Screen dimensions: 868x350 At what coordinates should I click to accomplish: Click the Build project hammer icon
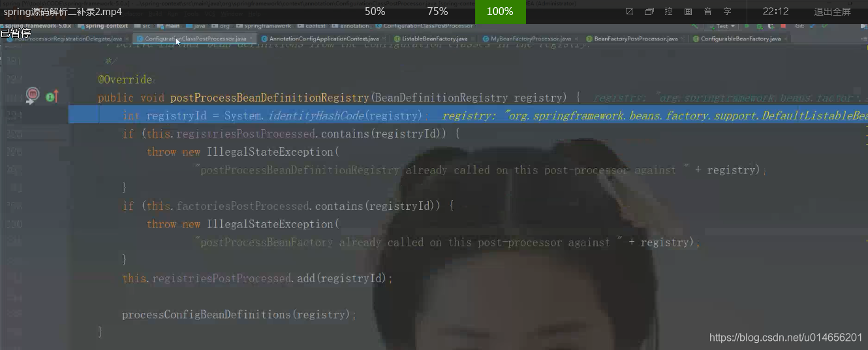click(x=694, y=26)
